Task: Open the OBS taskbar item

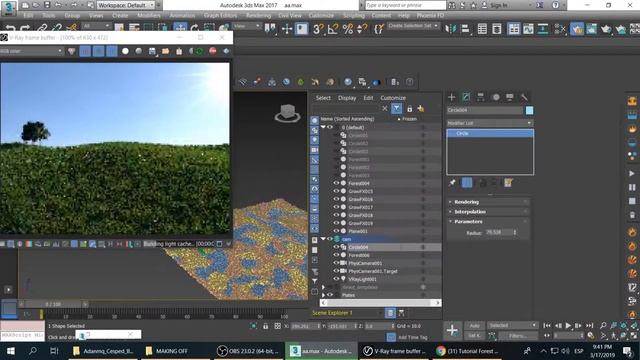Action: pos(248,351)
